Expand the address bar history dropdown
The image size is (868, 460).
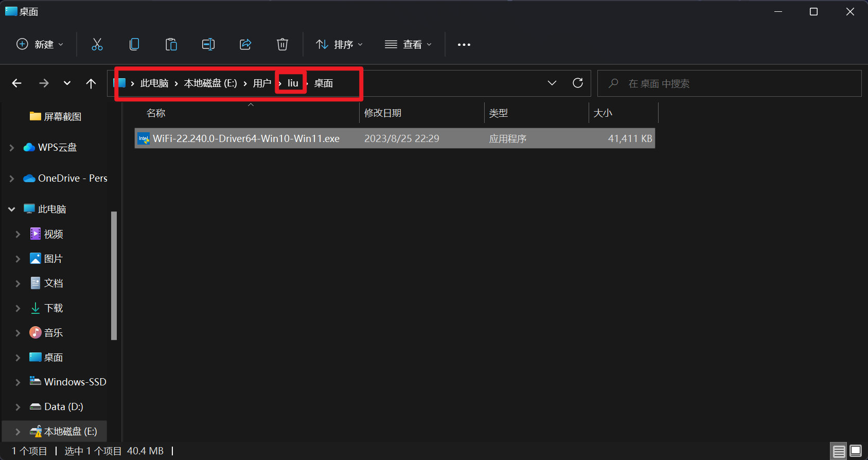point(552,83)
